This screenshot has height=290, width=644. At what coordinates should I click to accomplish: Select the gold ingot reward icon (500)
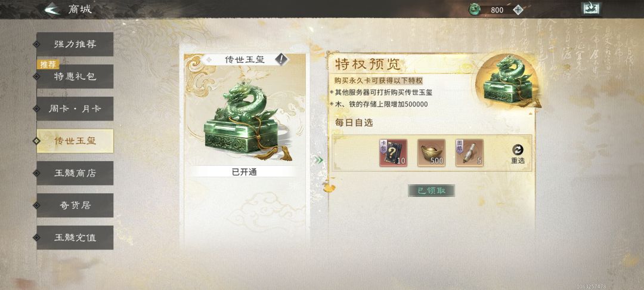[431, 153]
